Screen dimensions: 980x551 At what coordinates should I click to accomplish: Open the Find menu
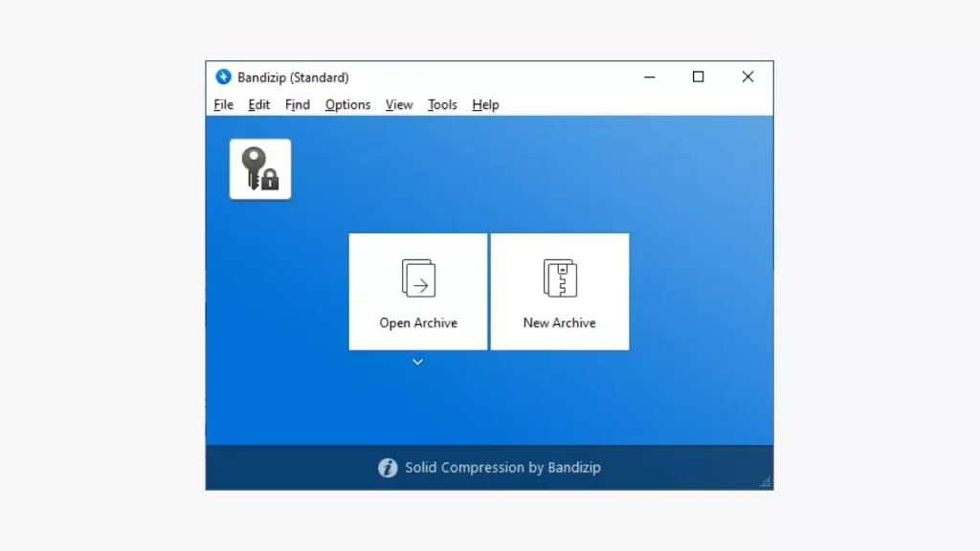click(298, 105)
